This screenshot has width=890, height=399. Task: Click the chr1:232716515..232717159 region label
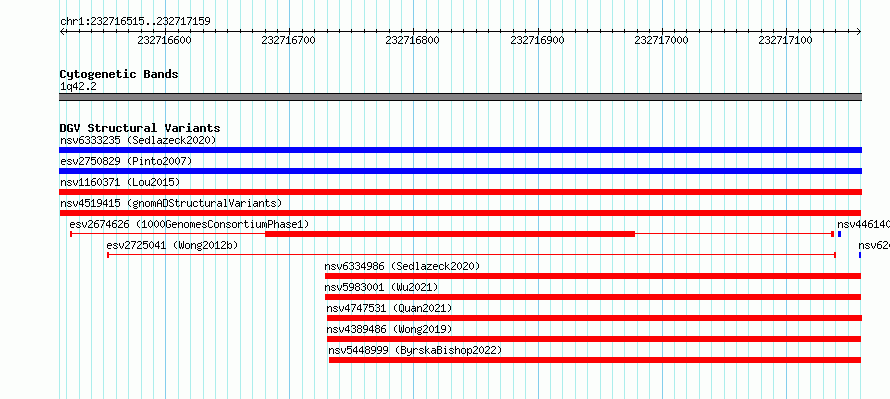[135, 22]
